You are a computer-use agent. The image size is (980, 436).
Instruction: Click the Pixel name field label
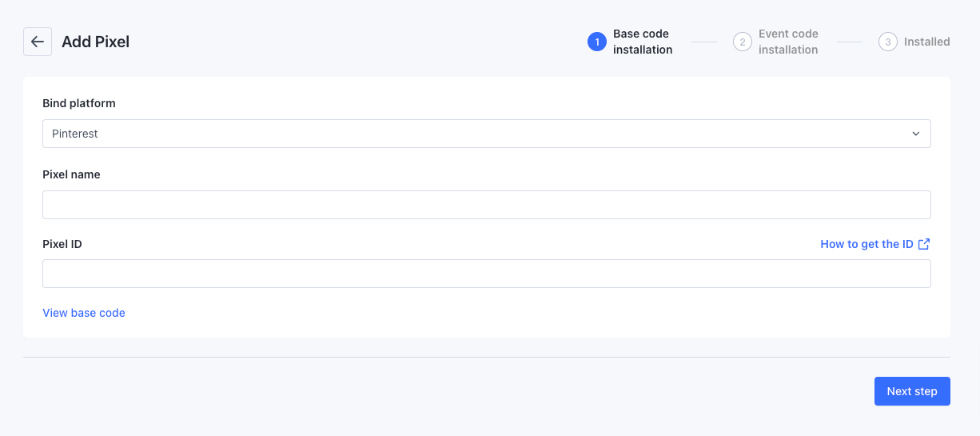coord(71,174)
